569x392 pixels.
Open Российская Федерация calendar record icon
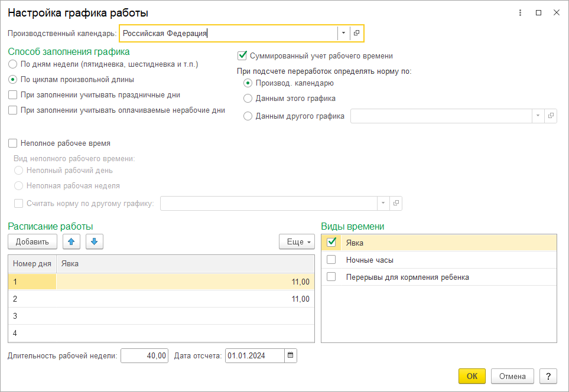(356, 34)
